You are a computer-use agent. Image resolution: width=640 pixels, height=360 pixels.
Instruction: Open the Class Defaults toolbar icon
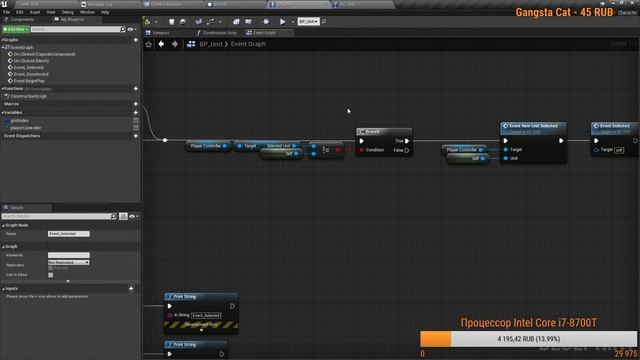pos(248,22)
